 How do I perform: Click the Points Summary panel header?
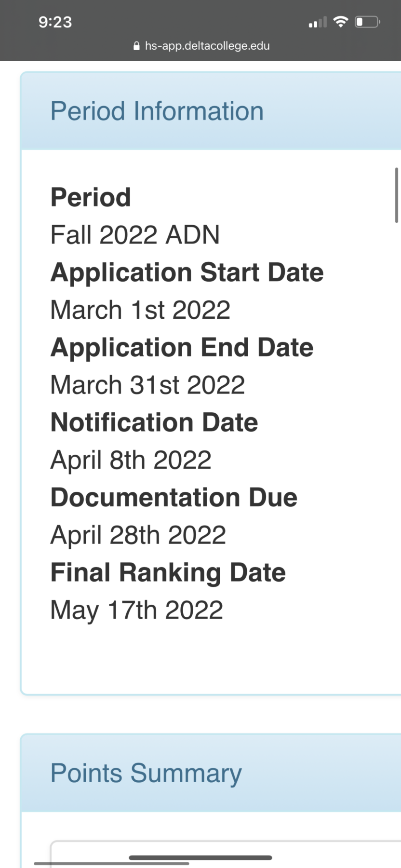tap(211, 773)
